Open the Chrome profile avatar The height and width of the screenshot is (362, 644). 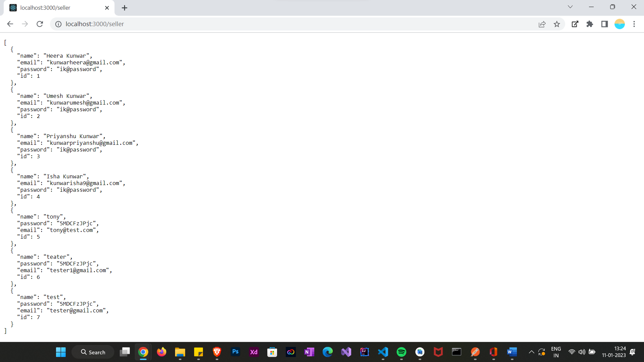point(619,24)
